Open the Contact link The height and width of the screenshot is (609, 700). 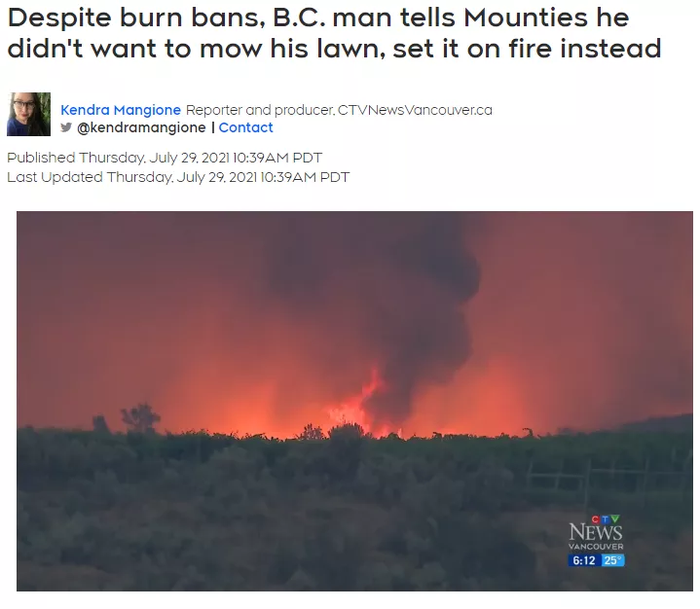tap(245, 127)
